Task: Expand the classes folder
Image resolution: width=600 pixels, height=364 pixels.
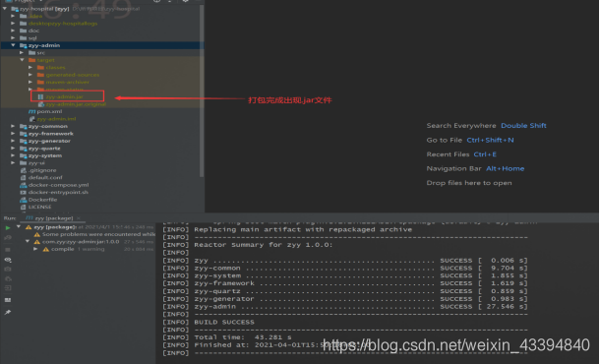Action: pos(30,67)
